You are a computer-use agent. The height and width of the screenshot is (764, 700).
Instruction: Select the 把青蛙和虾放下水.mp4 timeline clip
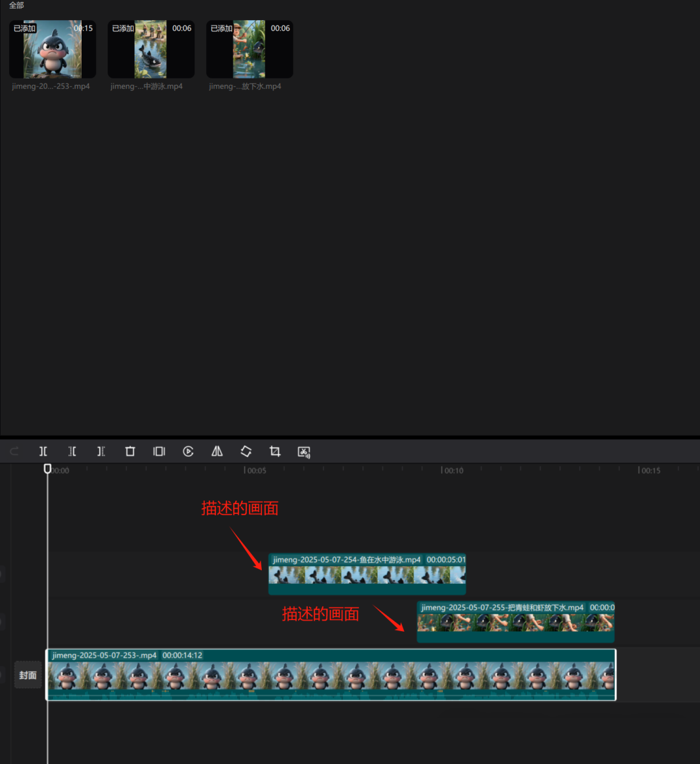[x=516, y=621]
